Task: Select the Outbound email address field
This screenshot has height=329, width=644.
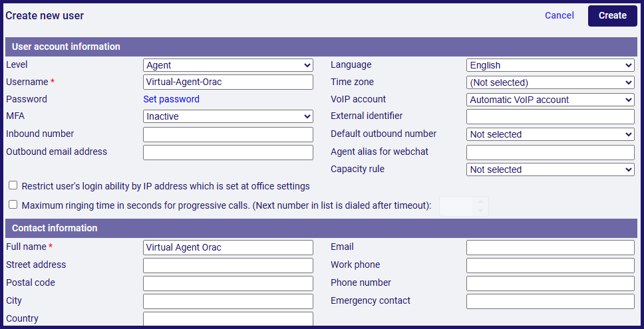Action: (x=228, y=153)
